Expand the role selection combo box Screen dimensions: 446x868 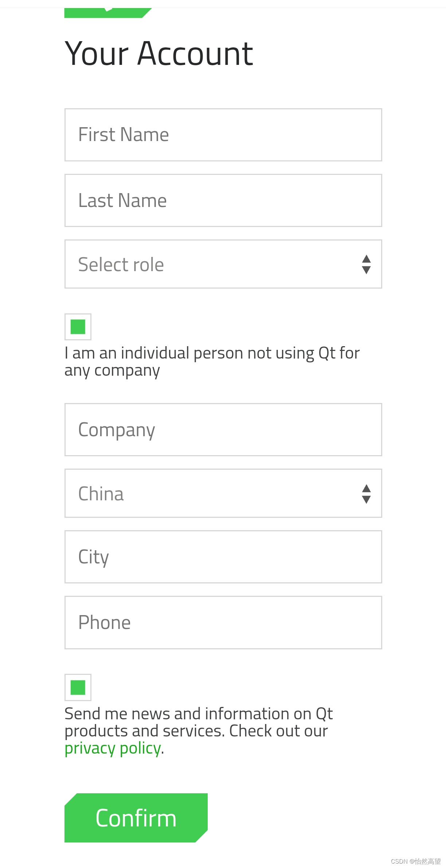click(223, 263)
